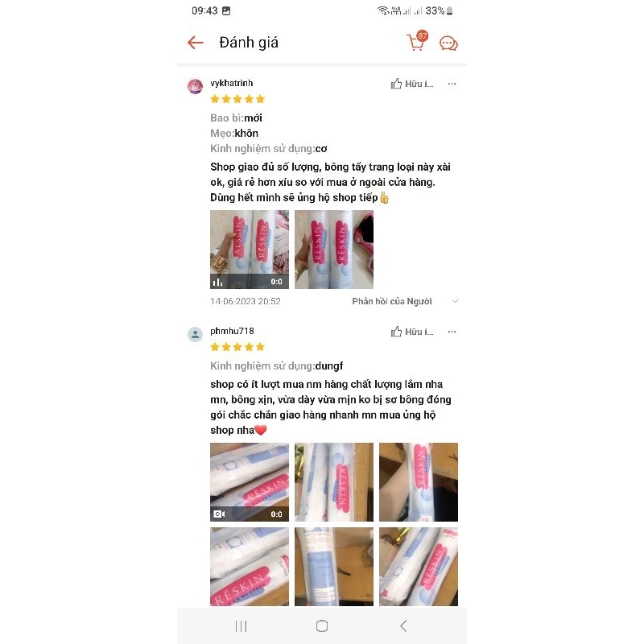Tap the Android recent apps button
The image size is (644, 644).
(x=241, y=626)
